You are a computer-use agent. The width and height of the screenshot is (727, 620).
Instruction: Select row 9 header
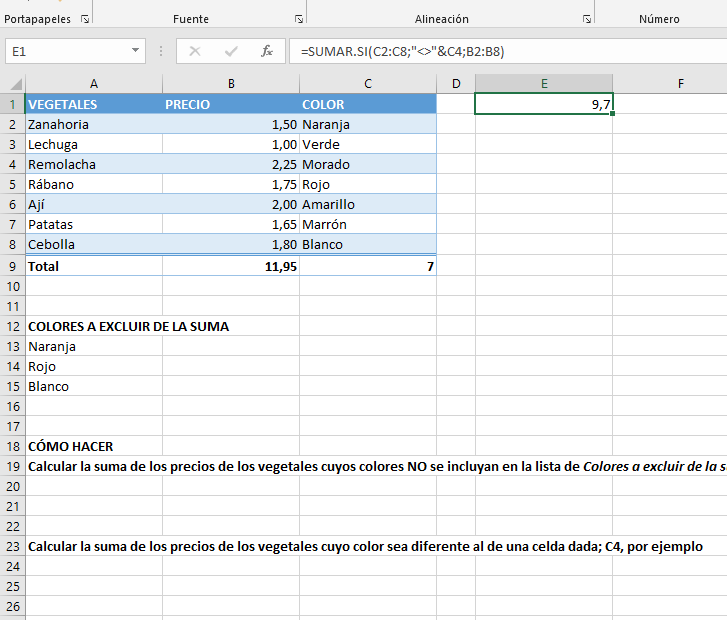[13, 266]
